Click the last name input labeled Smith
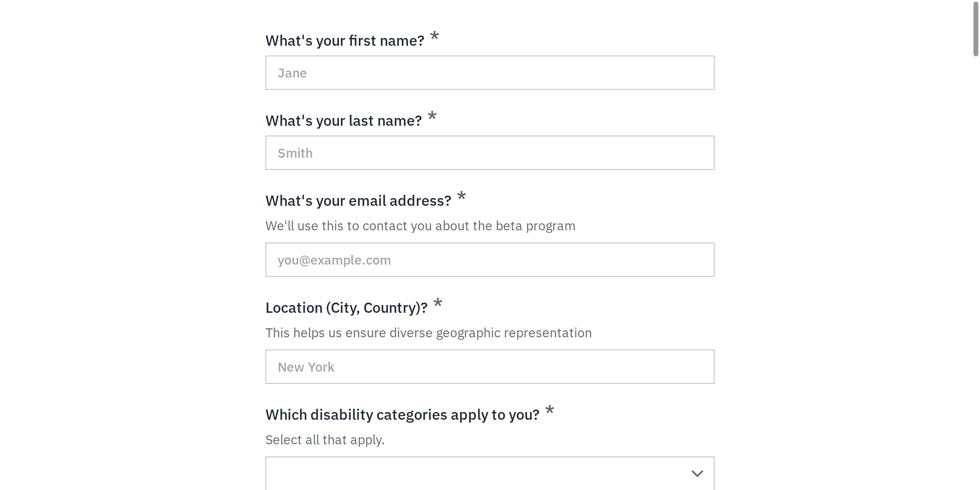This screenshot has width=980, height=490. pyautogui.click(x=489, y=152)
